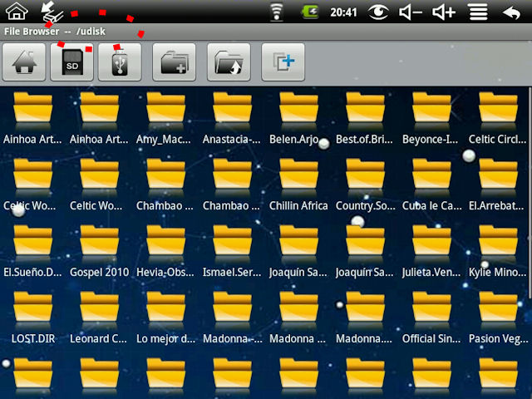Switch to the SD card location
Image resolution: width=532 pixels, height=399 pixels.
pos(72,62)
